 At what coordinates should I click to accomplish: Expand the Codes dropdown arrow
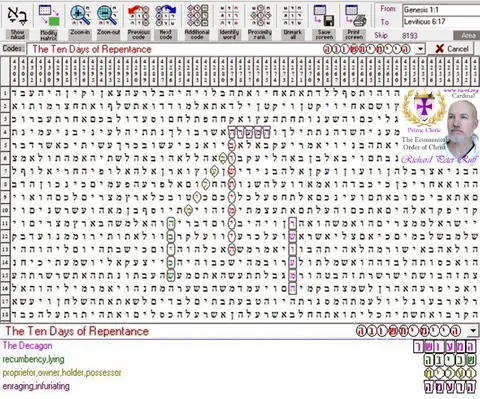[x=421, y=49]
